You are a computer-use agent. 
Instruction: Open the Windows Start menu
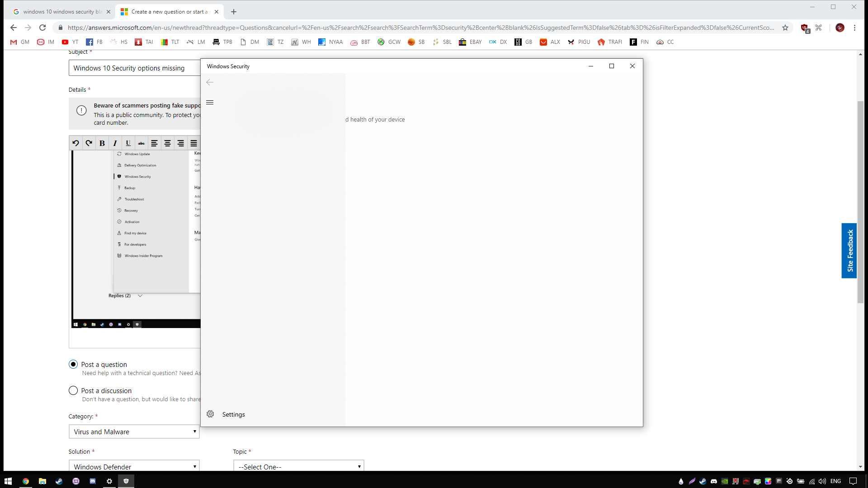tap(8, 481)
